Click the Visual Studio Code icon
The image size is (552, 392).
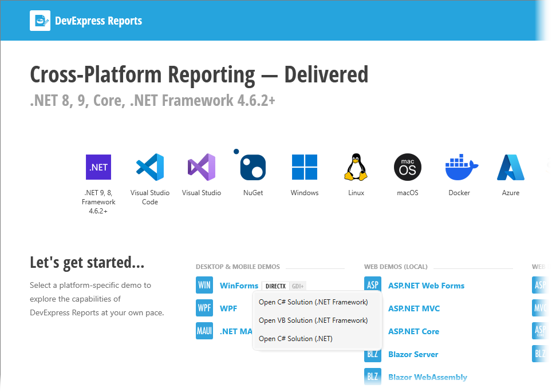click(x=150, y=167)
